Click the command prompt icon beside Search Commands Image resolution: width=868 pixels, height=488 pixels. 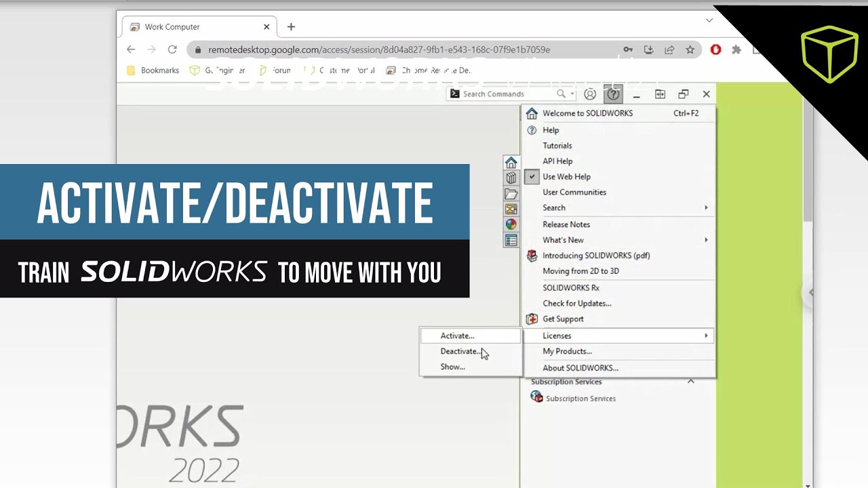click(455, 94)
